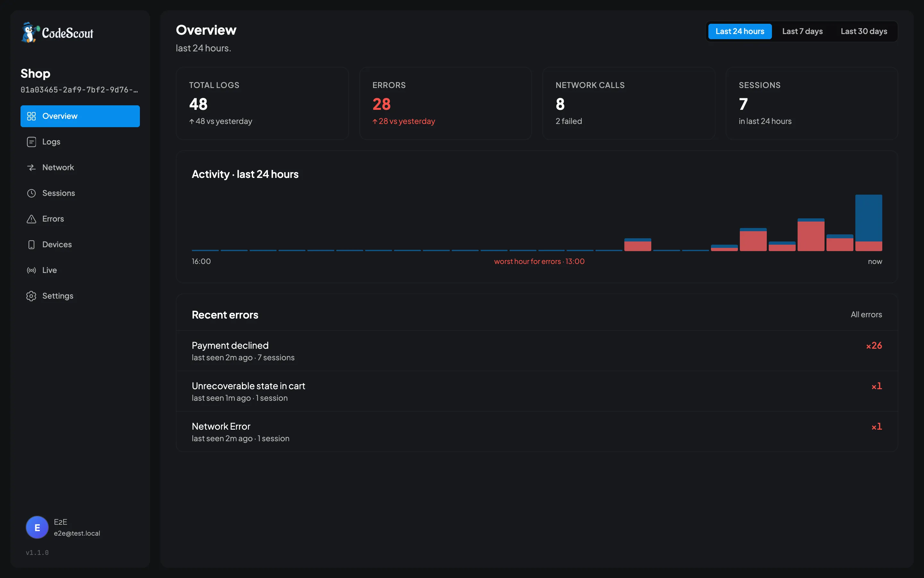The width and height of the screenshot is (924, 578).
Task: Open the Errors section label
Action: [53, 219]
